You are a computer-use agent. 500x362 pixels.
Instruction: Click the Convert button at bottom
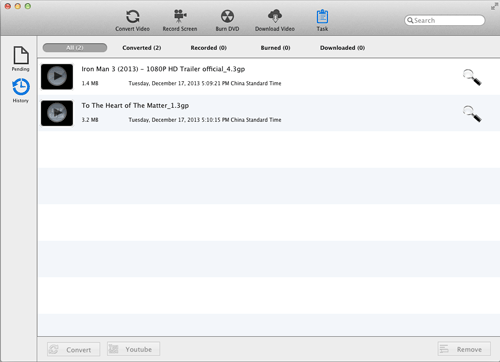click(x=73, y=349)
